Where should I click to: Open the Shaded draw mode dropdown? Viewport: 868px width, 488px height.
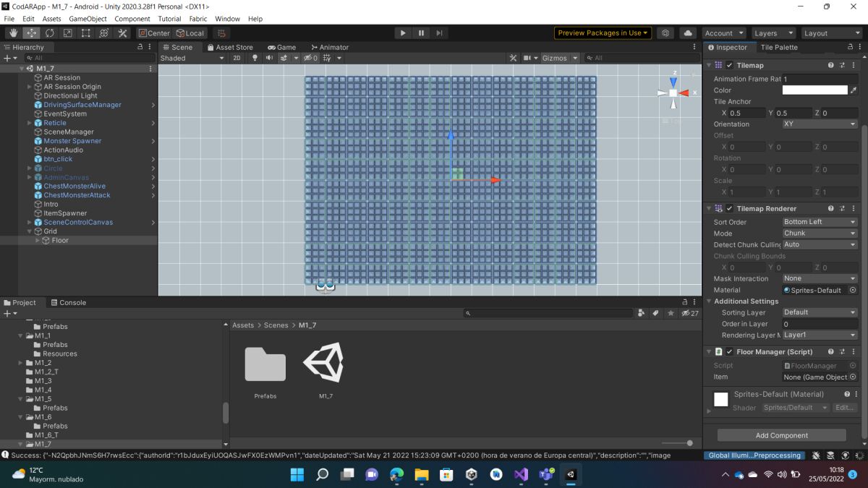coord(192,58)
